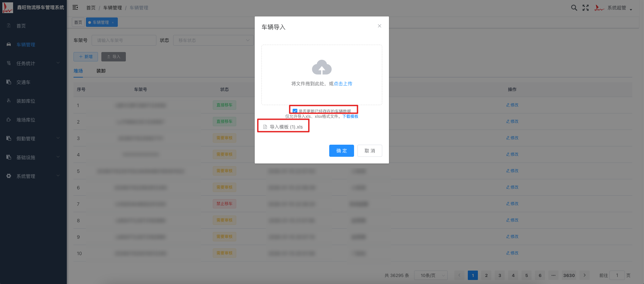Toggle 是否更新已经存在的车辆数据 checkbox
644x284 pixels.
[x=295, y=111]
